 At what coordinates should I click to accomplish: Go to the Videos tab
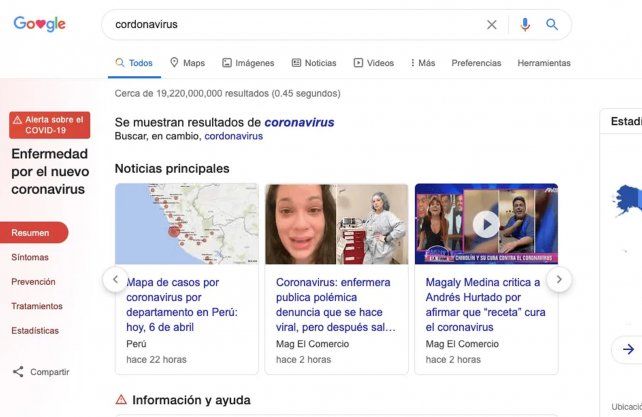[374, 63]
